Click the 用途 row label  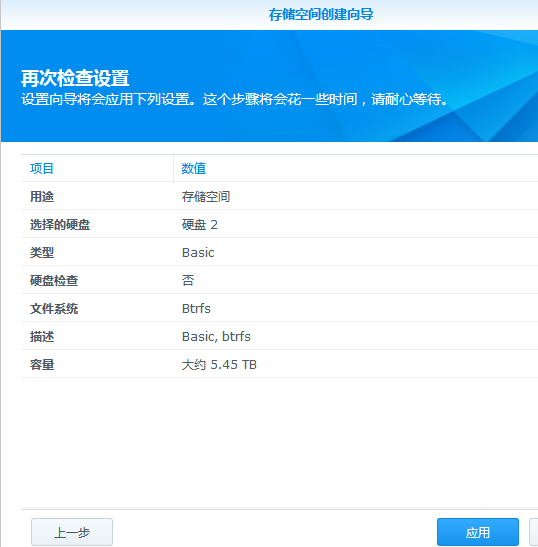pos(42,196)
